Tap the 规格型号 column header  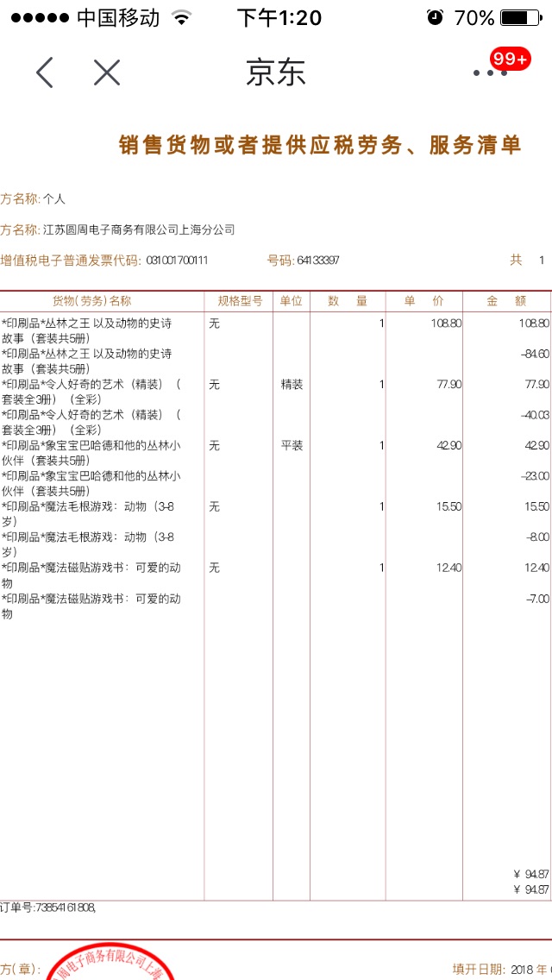(240, 301)
